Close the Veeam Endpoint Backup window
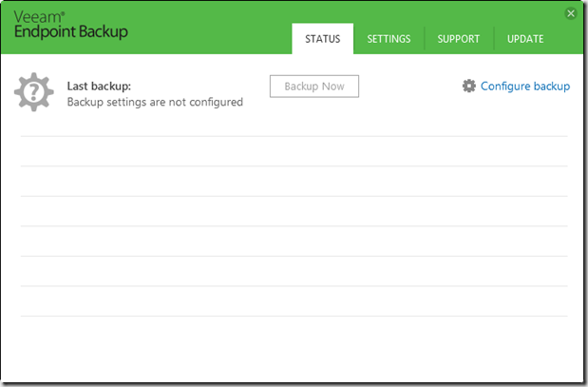 click(571, 14)
